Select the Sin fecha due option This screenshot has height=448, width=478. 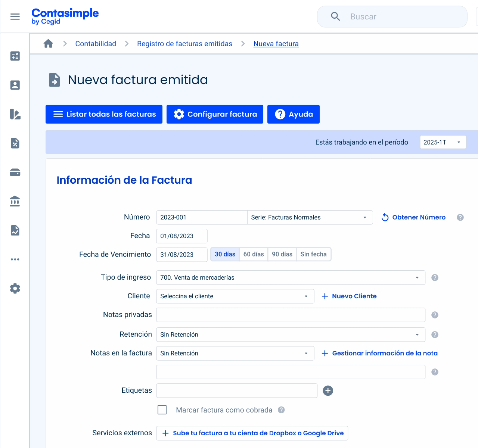coord(313,254)
